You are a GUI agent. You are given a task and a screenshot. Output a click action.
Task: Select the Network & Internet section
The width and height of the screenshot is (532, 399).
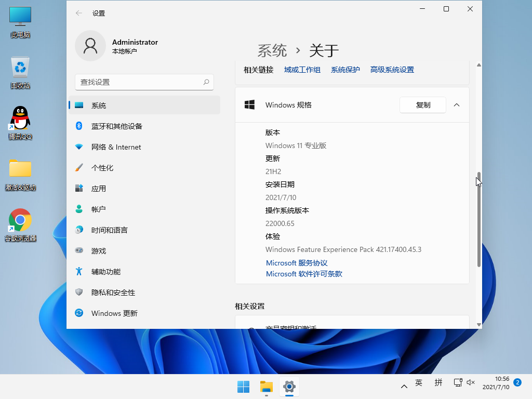point(116,147)
